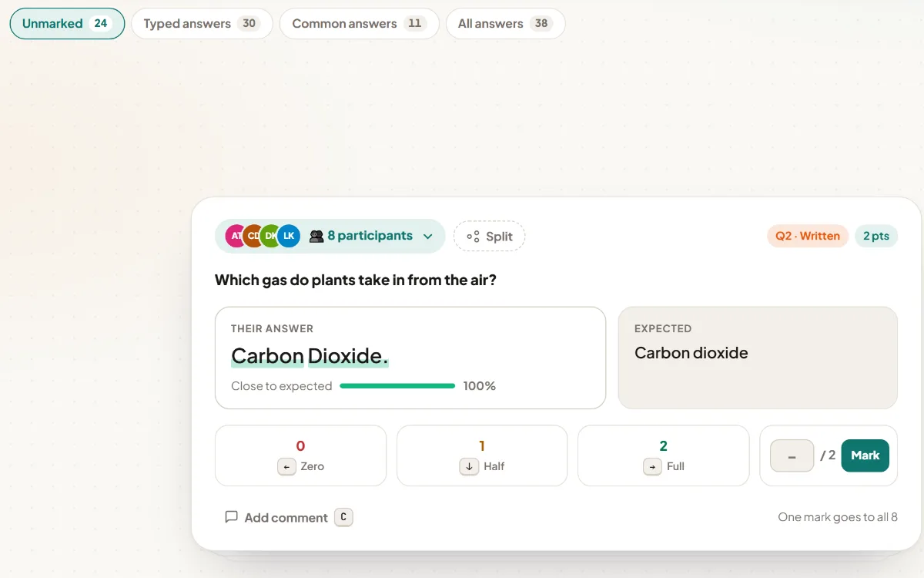Click the DK participant avatar

[x=271, y=237]
